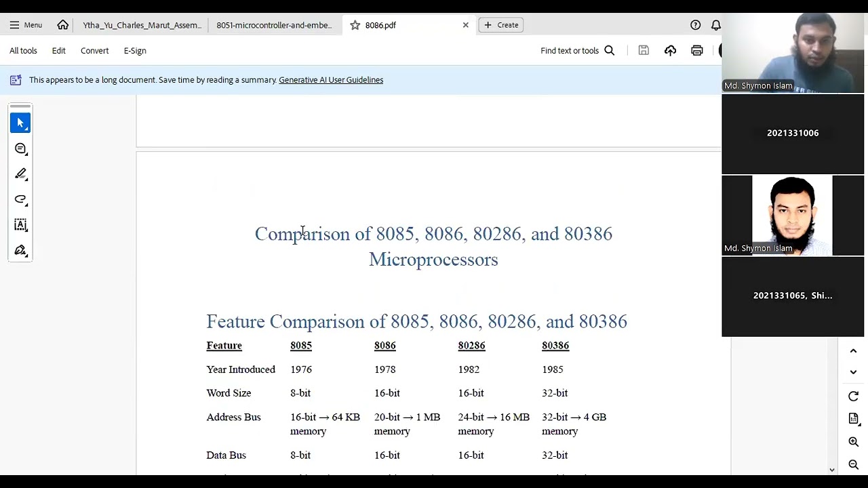Viewport: 868px width, 488px height.
Task: Zoom out with the minus magnifier
Action: [853, 464]
